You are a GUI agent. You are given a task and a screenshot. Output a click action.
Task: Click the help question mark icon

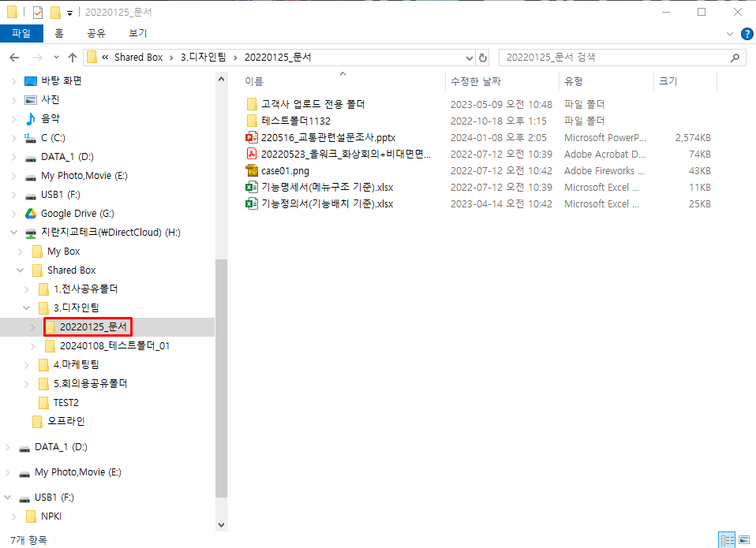coord(747,34)
